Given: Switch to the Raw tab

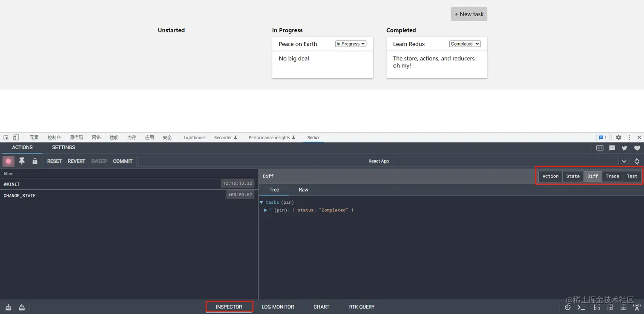Looking at the screenshot, I should click(x=303, y=190).
